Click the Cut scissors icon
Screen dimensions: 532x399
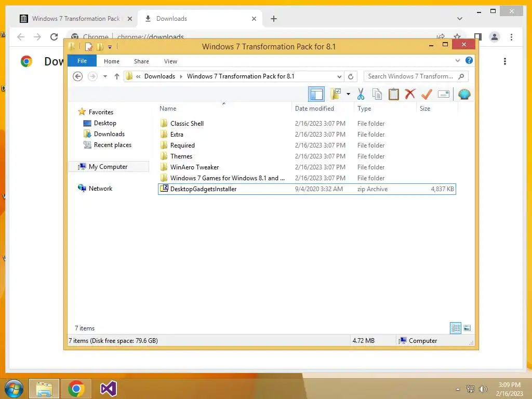361,94
